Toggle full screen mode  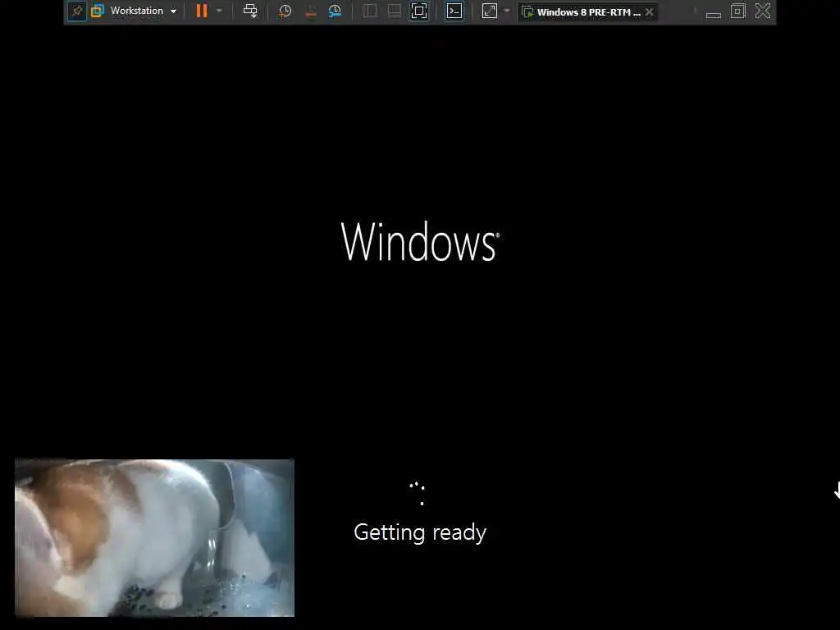point(419,11)
